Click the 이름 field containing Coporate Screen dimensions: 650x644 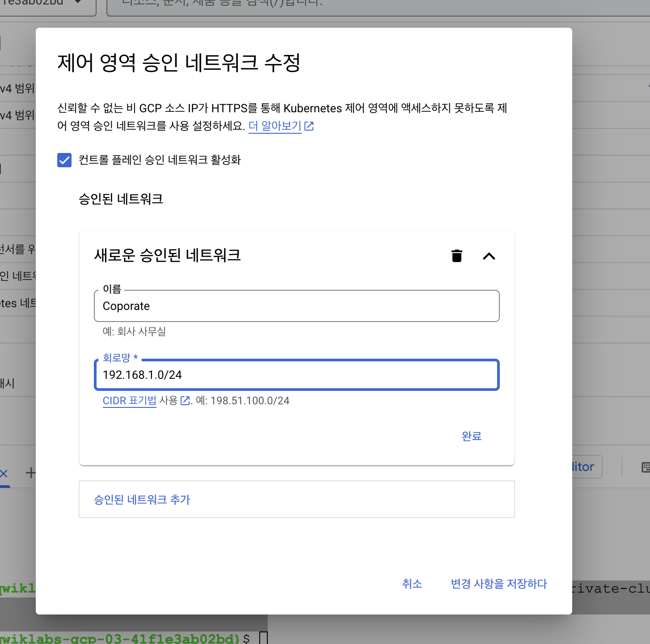(x=297, y=306)
